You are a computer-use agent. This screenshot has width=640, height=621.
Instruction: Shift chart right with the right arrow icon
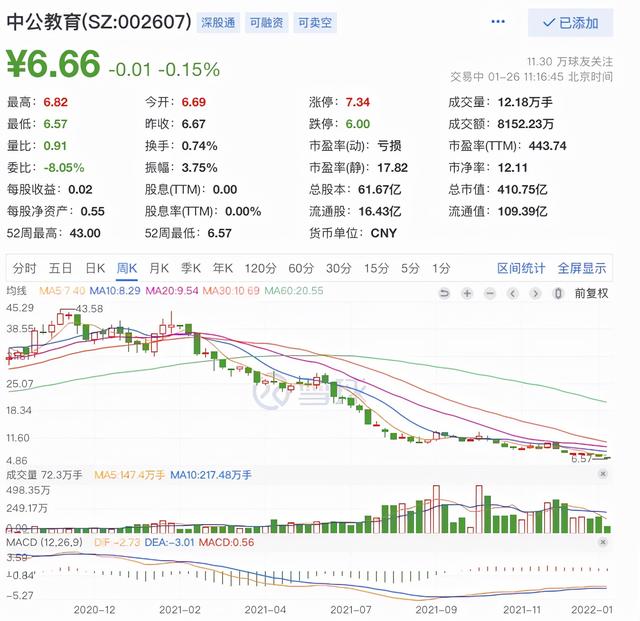point(536,293)
